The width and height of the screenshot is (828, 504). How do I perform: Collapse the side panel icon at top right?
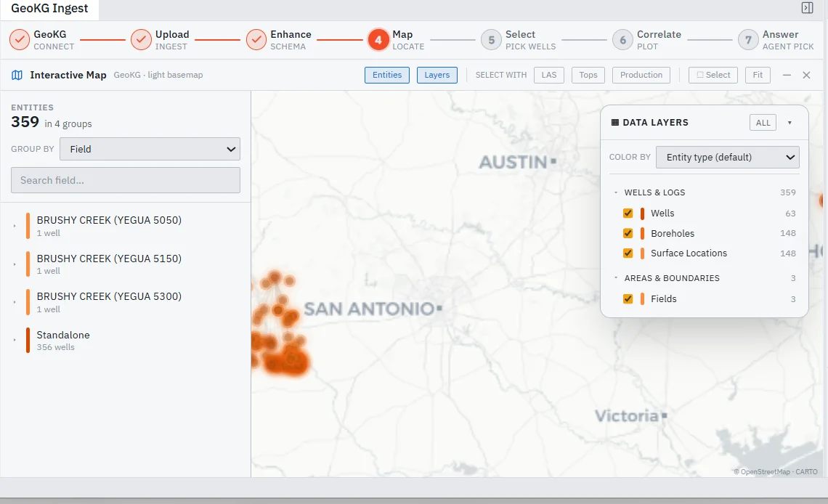coord(807,7)
